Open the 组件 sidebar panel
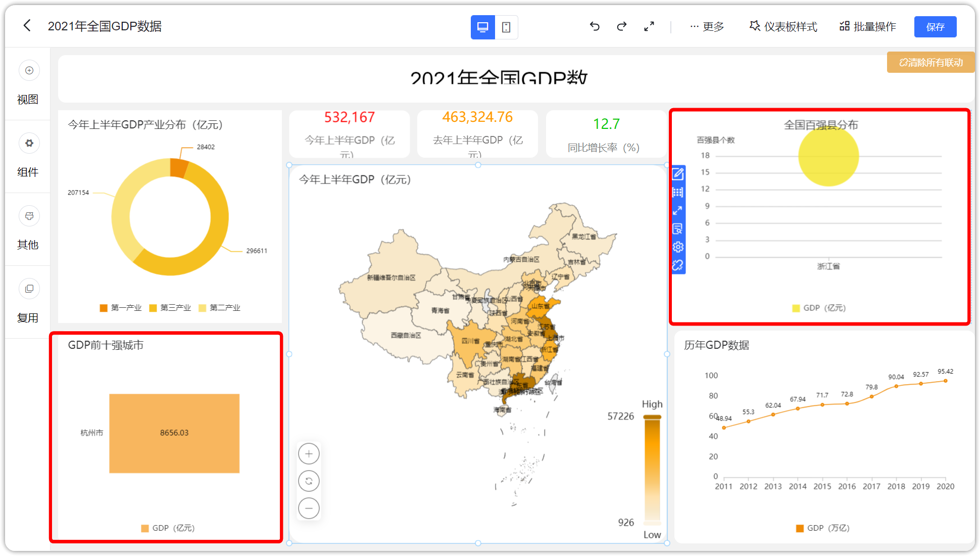Screen dimensions: 980x556 [x=28, y=157]
